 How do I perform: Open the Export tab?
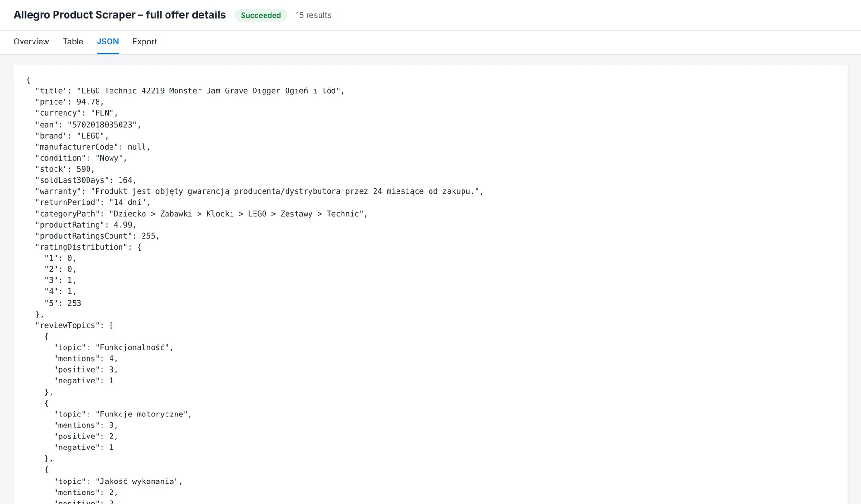click(144, 42)
